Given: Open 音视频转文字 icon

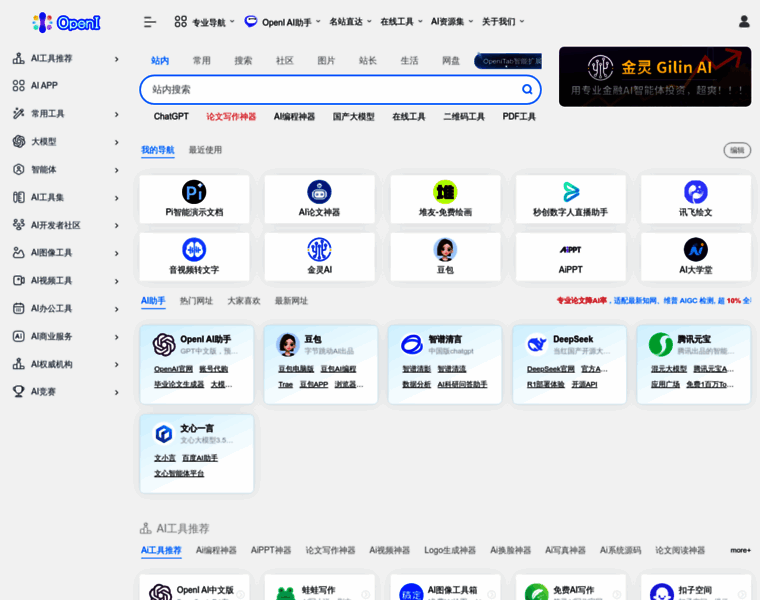Looking at the screenshot, I should [x=194, y=250].
